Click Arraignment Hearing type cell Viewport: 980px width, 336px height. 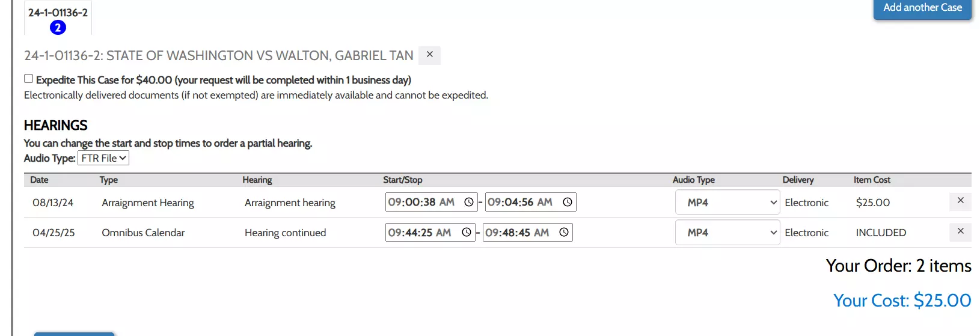[x=148, y=203]
